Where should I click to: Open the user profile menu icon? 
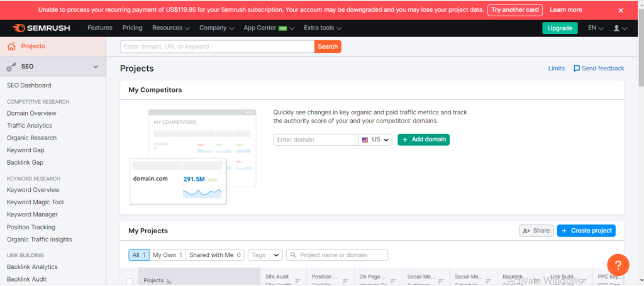pos(619,28)
